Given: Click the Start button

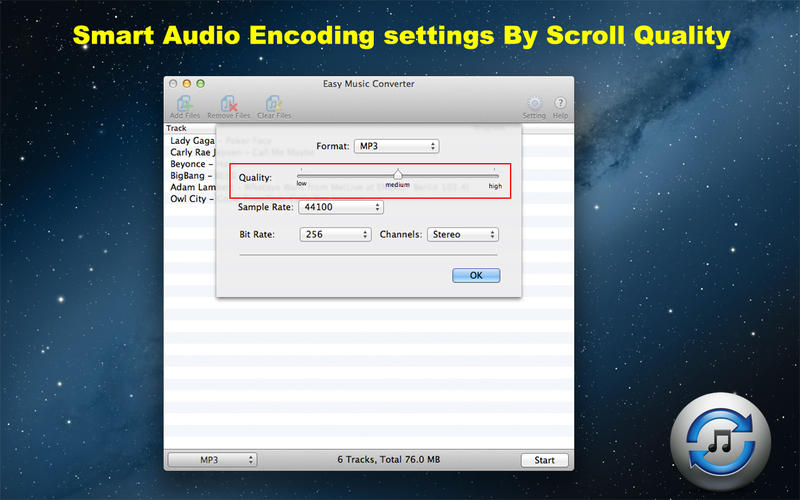Looking at the screenshot, I should click(x=544, y=460).
